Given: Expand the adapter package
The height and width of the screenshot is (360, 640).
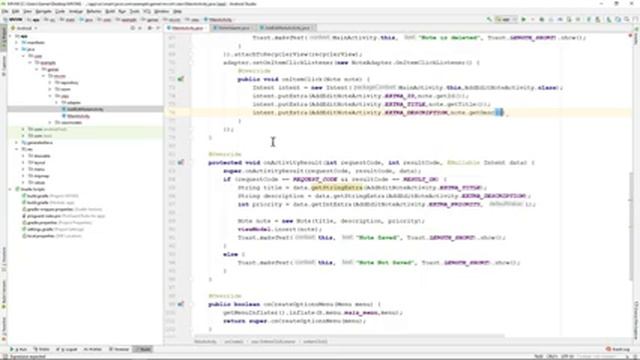Looking at the screenshot, I should [57, 102].
